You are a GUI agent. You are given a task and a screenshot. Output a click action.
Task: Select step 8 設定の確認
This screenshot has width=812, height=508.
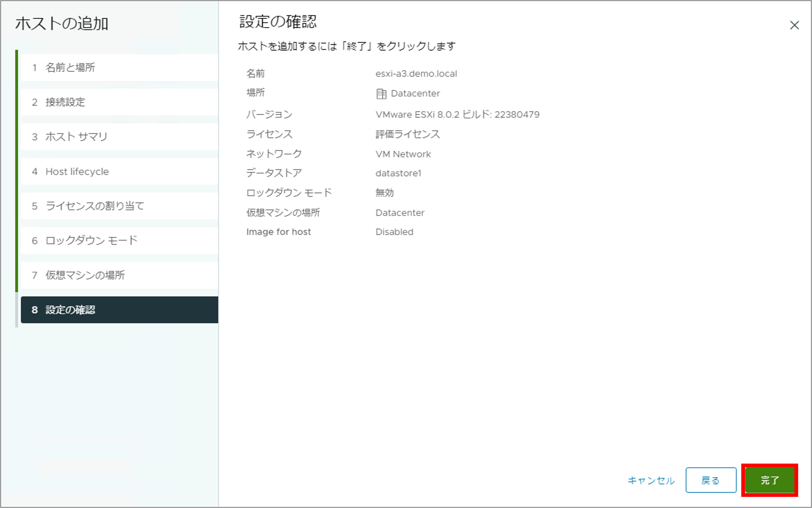click(119, 310)
